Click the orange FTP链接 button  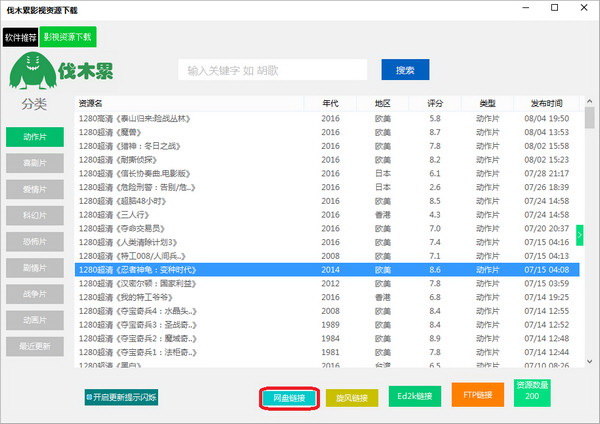[478, 395]
